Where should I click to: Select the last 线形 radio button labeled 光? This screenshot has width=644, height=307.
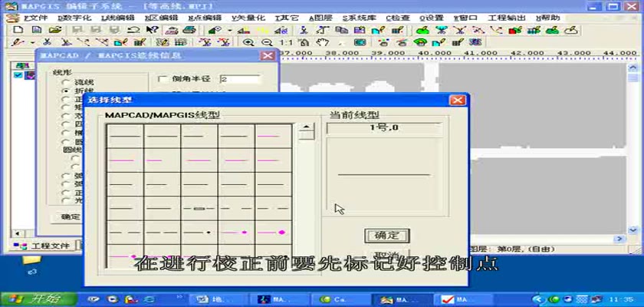coord(65,200)
